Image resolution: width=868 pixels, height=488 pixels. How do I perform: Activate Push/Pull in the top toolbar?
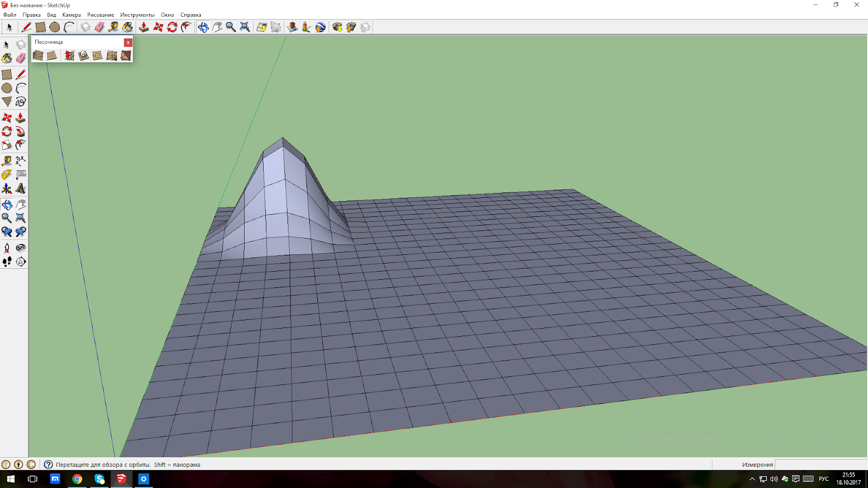pyautogui.click(x=144, y=27)
